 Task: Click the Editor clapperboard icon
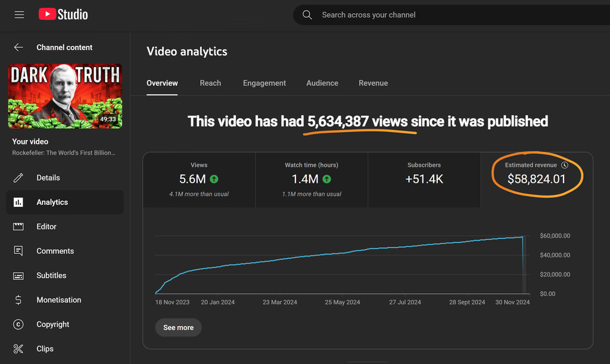pos(18,227)
